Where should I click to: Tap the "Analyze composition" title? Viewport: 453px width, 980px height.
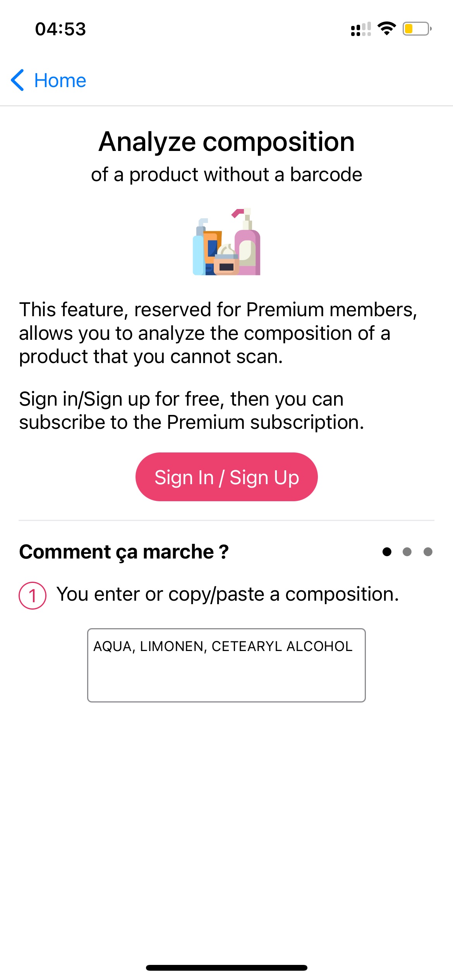pyautogui.click(x=226, y=142)
